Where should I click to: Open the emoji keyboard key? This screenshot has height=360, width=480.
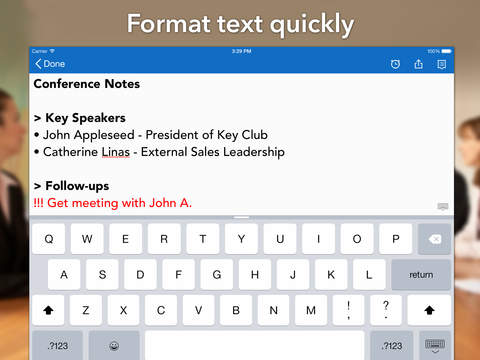point(114,346)
